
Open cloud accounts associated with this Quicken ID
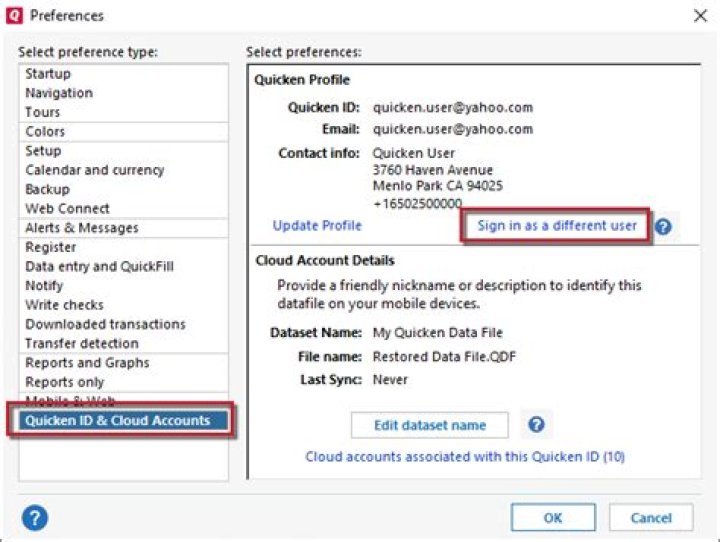point(465,457)
